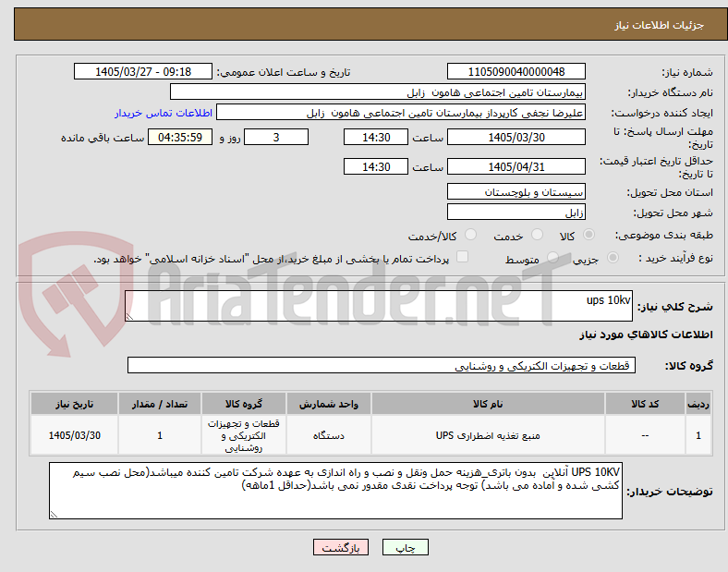Image resolution: width=728 pixels, height=572 pixels.
Task: Click the response deadline date 1405/03/30 field
Action: tap(516, 137)
